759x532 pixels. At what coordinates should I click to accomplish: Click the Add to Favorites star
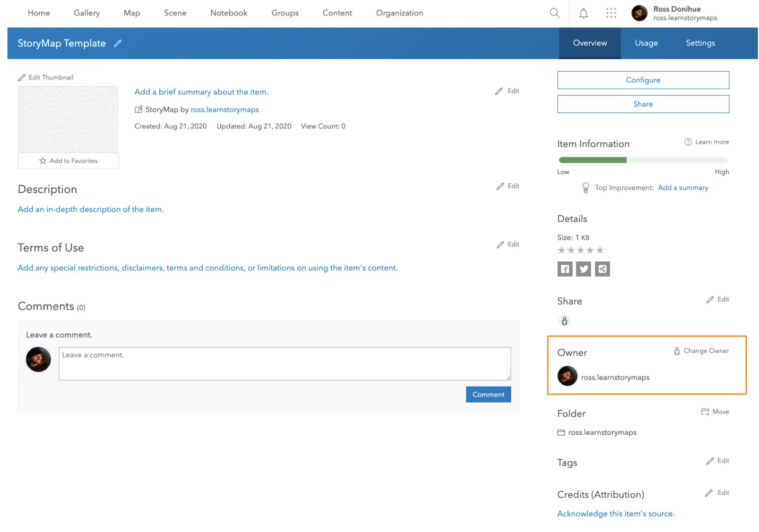tap(43, 161)
